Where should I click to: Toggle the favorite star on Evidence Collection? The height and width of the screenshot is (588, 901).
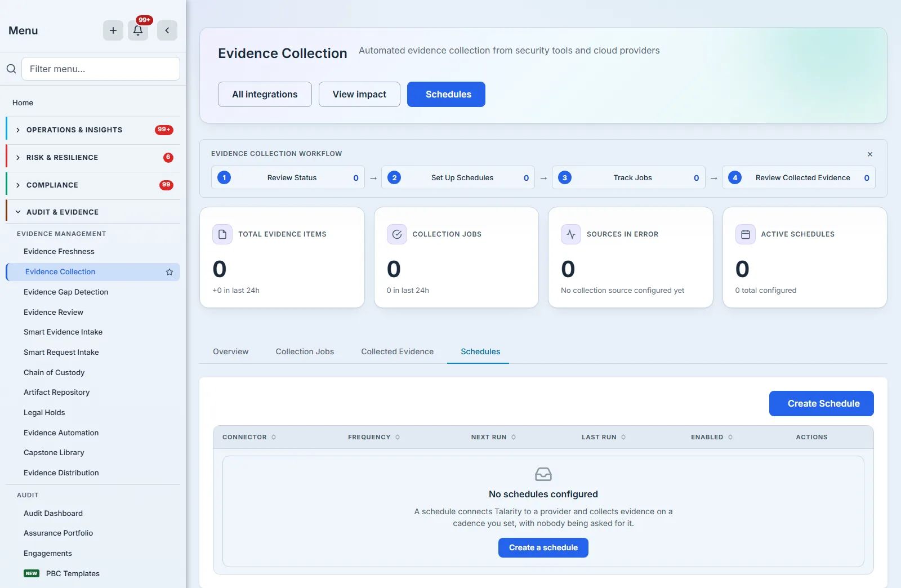click(x=170, y=272)
